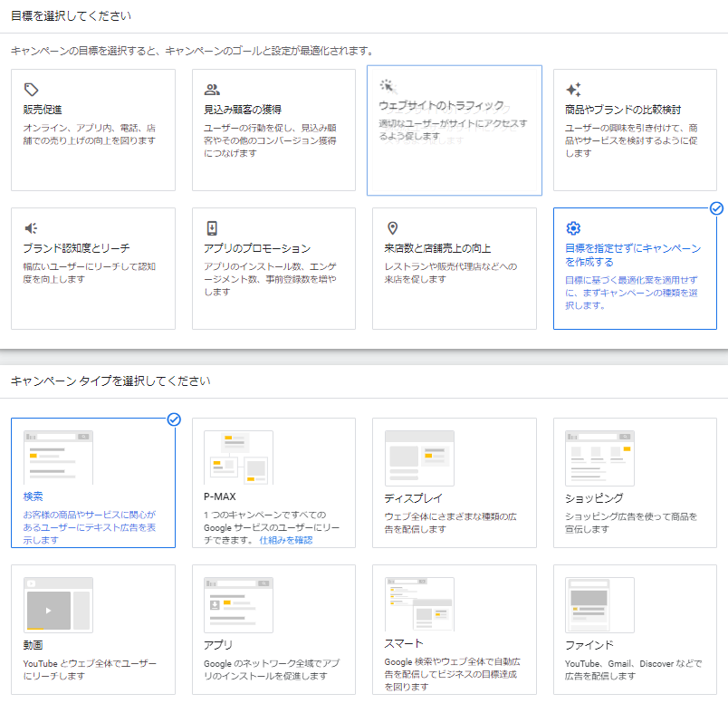The width and height of the screenshot is (728, 713).
Task: Open the 仕組みを確認 link under P-MAX
Action: 285,540
